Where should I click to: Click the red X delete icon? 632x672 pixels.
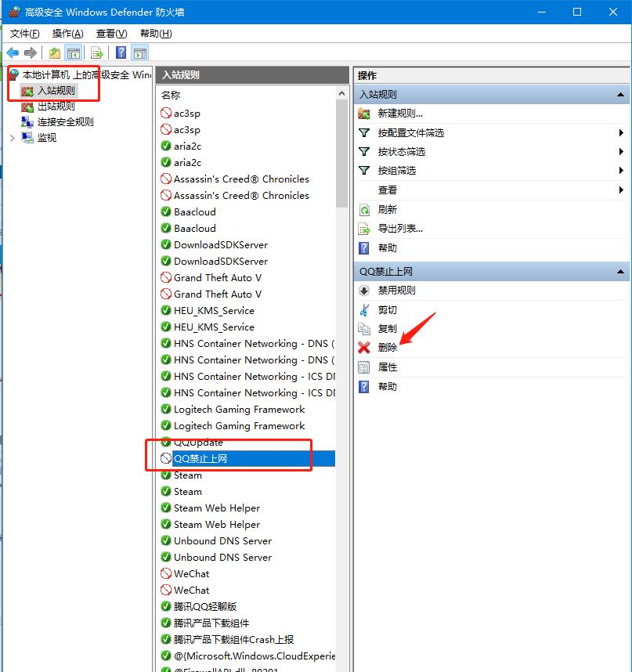[364, 348]
